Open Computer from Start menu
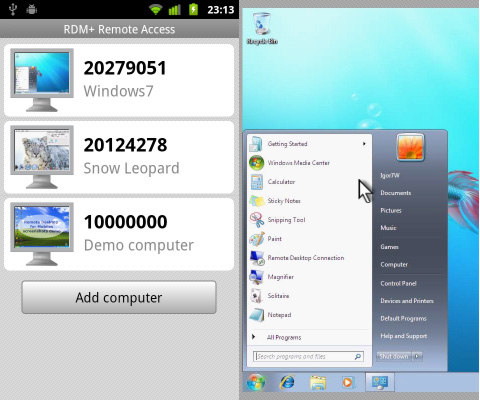The height and width of the screenshot is (400, 480). point(394,265)
